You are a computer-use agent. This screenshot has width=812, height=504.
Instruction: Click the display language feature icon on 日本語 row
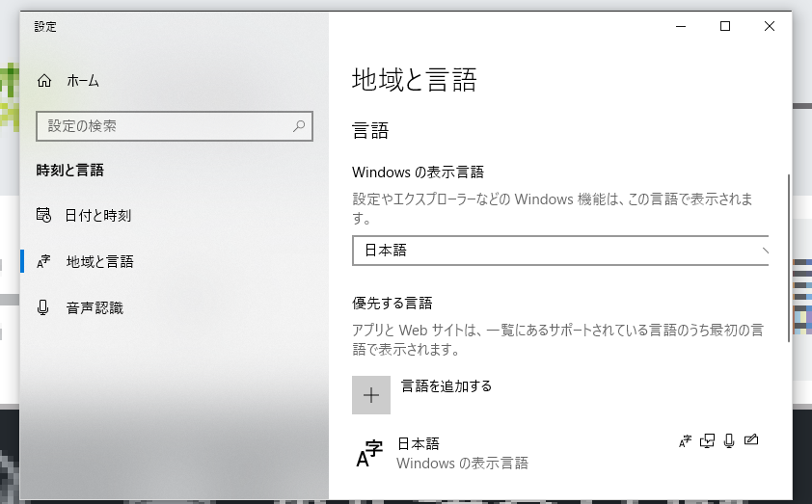pos(685,440)
